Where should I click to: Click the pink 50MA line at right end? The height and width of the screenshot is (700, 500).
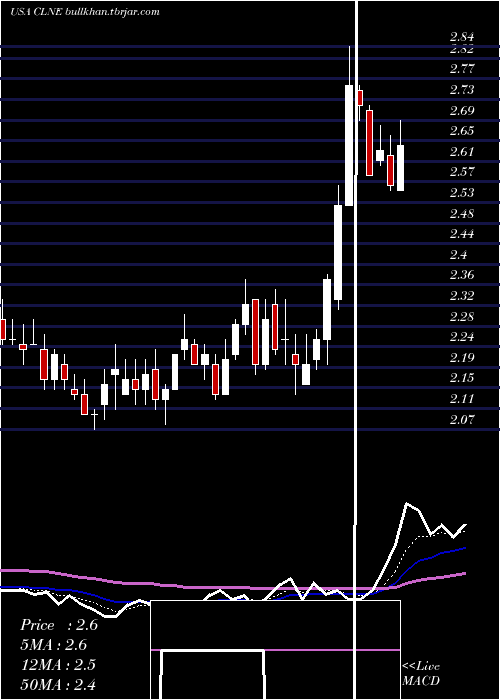(464, 574)
